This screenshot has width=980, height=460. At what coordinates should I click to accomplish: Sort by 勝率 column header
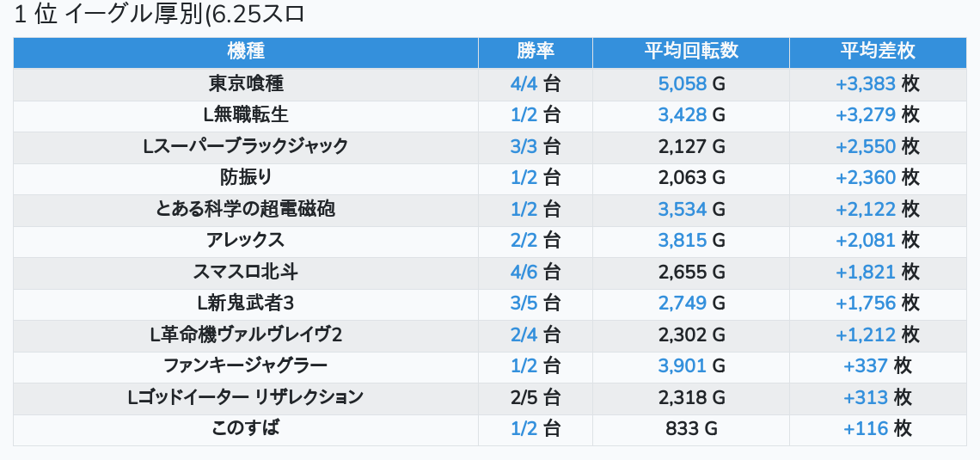535,52
